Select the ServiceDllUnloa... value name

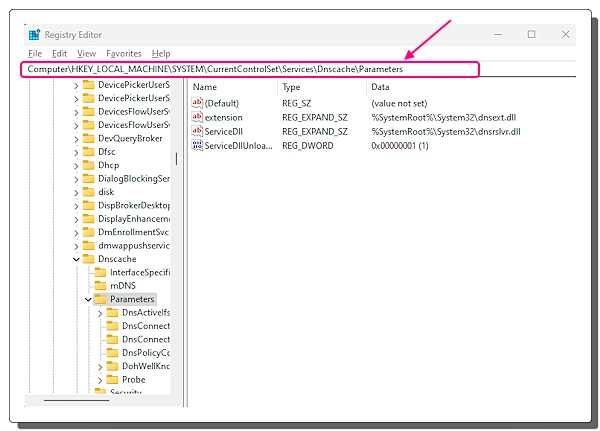(x=238, y=146)
